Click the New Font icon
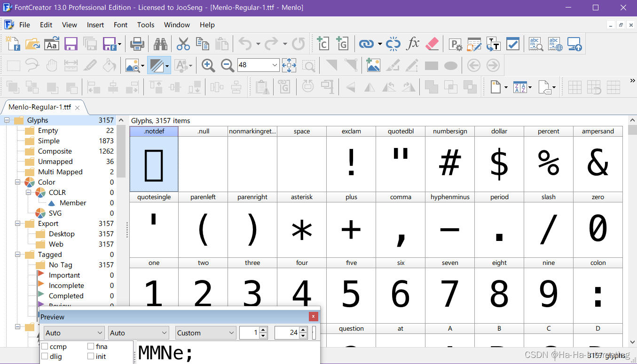Viewport: 637px width, 364px height. click(x=13, y=44)
